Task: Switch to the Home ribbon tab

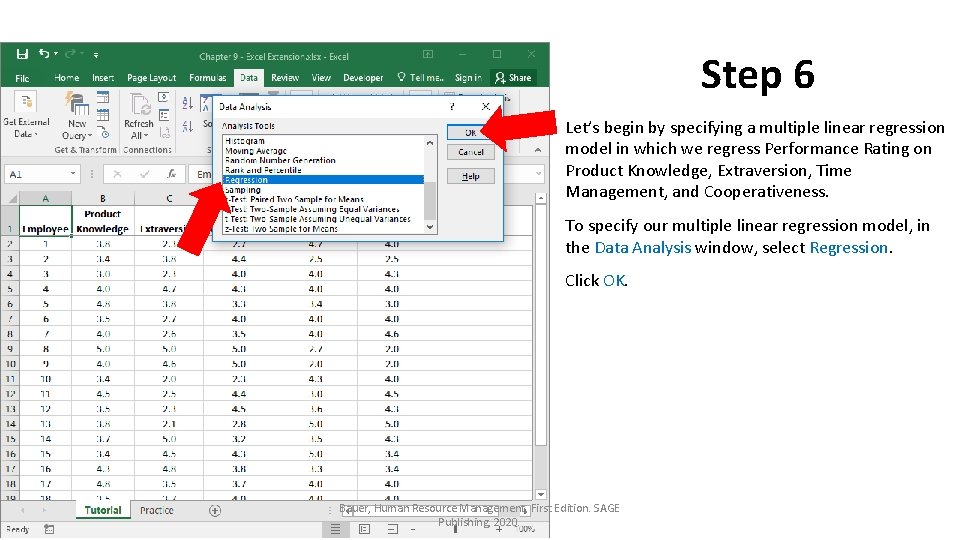Action: coord(66,78)
